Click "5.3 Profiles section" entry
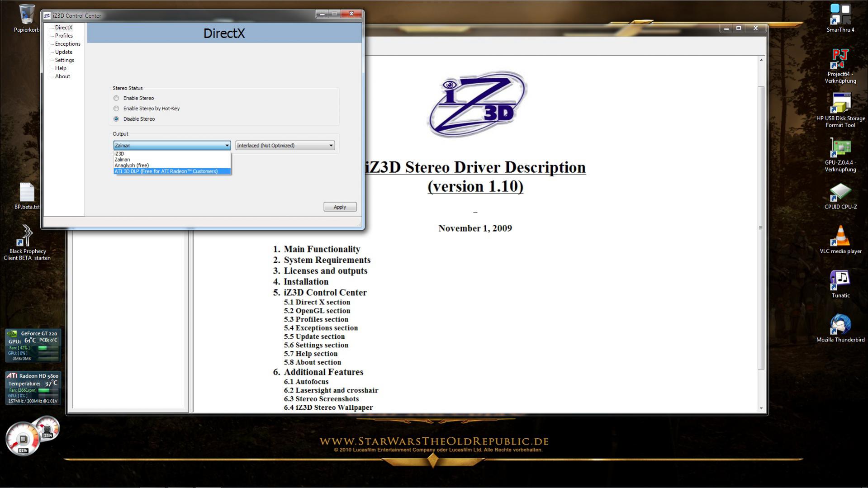This screenshot has height=488, width=868. tap(316, 319)
